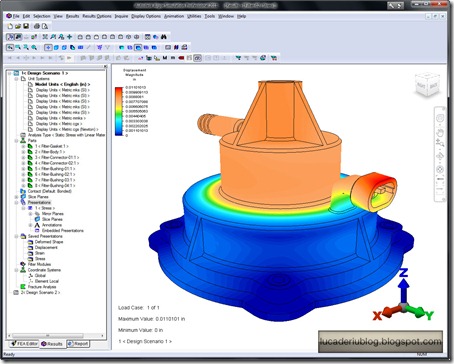Screen dimensions: 454x364
Task: Click the steering wheel icon on navigation bar
Action: 440,118
